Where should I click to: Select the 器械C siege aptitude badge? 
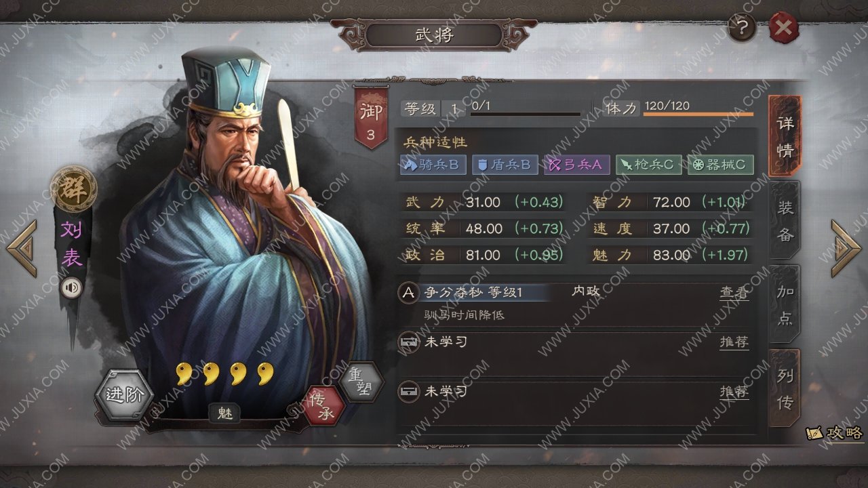point(721,165)
